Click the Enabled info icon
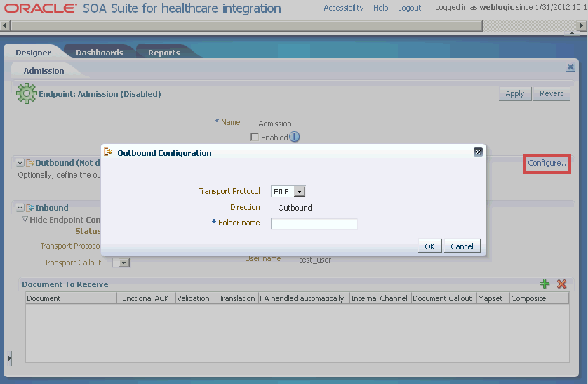 coord(295,137)
